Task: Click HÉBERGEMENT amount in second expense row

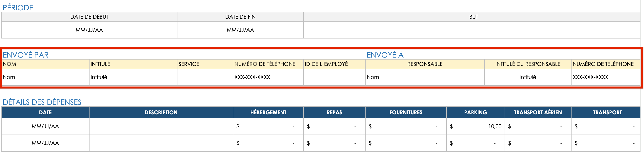Action: 268,143
